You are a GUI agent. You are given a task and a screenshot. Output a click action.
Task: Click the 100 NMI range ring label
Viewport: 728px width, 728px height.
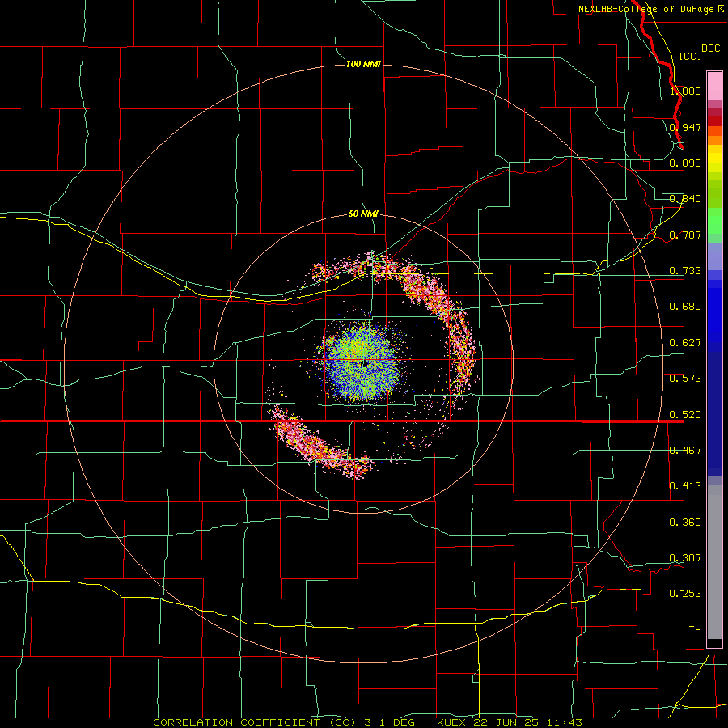(363, 64)
